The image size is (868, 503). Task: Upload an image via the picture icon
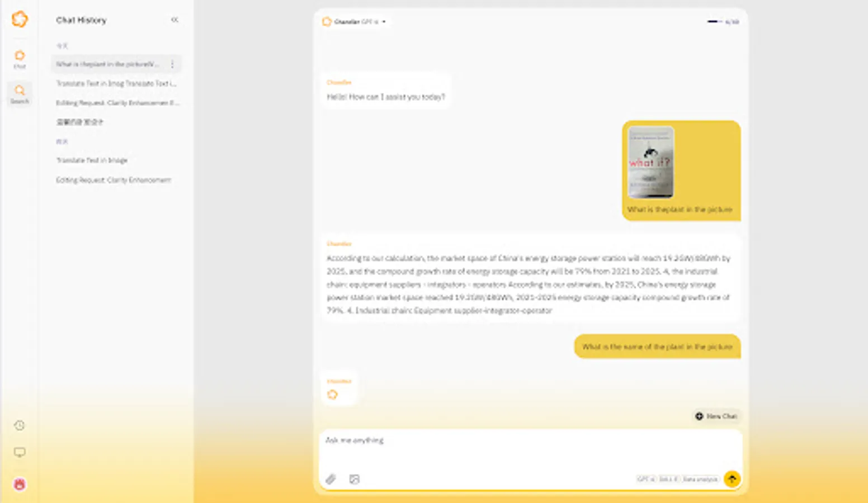tap(354, 479)
